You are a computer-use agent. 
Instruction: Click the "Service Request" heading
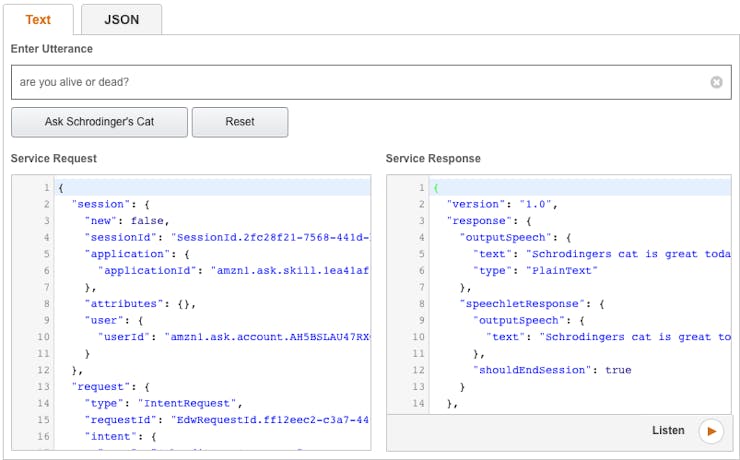click(x=53, y=159)
